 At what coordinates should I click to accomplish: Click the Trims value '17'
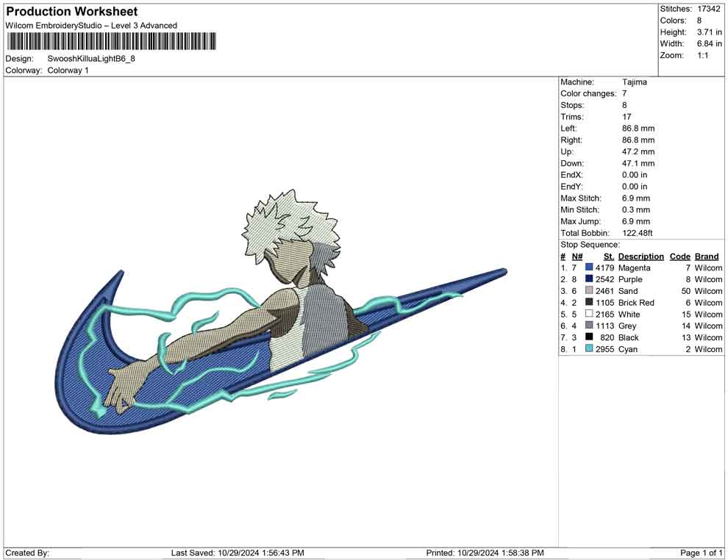coord(627,117)
